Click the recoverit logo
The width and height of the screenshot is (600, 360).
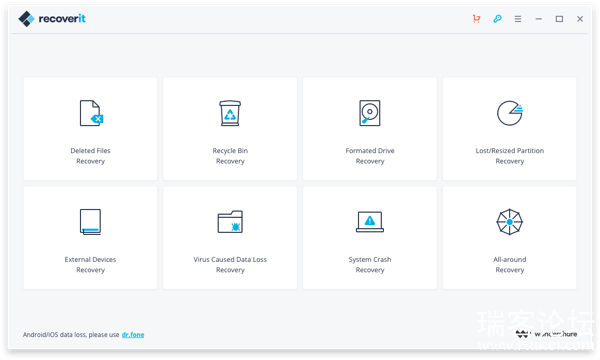(52, 19)
